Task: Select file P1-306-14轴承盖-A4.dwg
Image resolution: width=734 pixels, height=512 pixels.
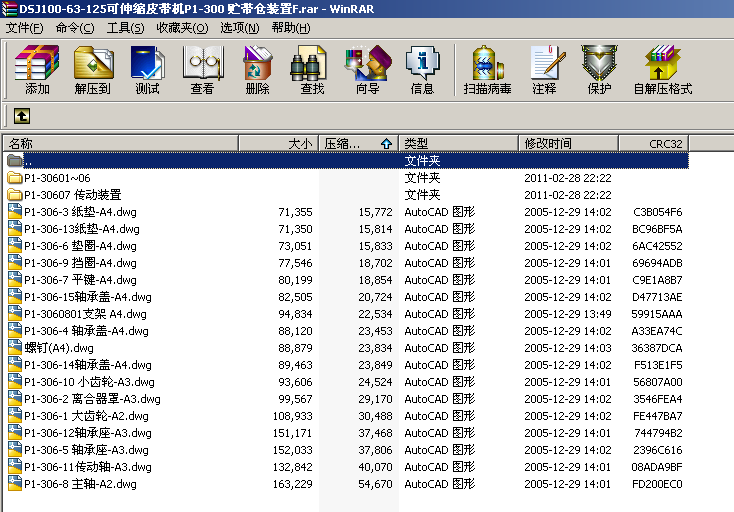Action: (88, 365)
